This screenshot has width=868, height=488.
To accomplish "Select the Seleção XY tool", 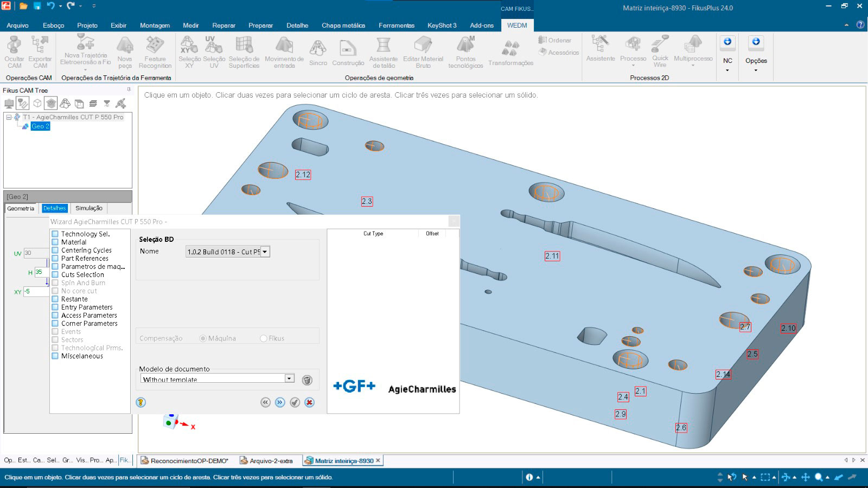I will [189, 52].
